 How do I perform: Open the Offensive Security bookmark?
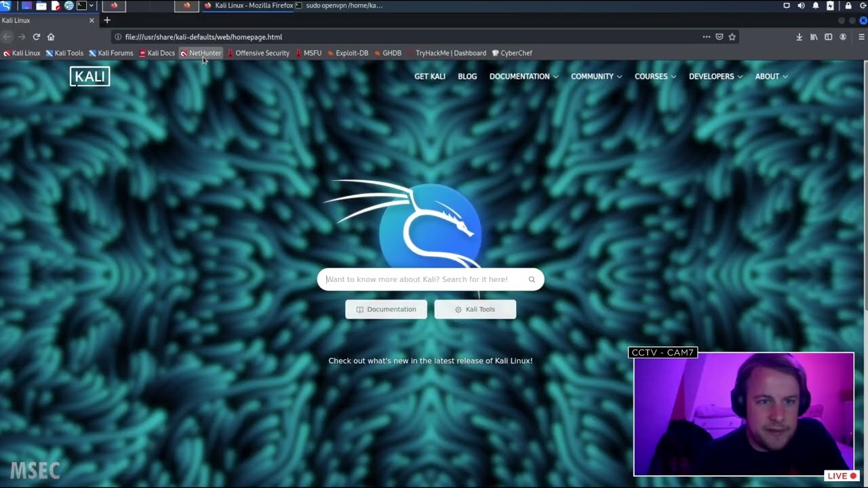point(258,53)
